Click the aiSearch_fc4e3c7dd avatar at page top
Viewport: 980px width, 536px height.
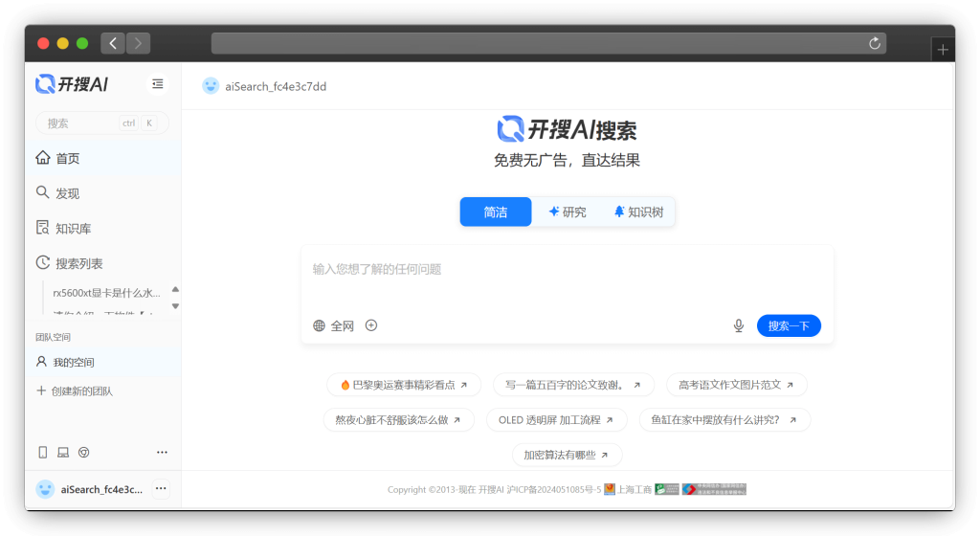[x=211, y=86]
